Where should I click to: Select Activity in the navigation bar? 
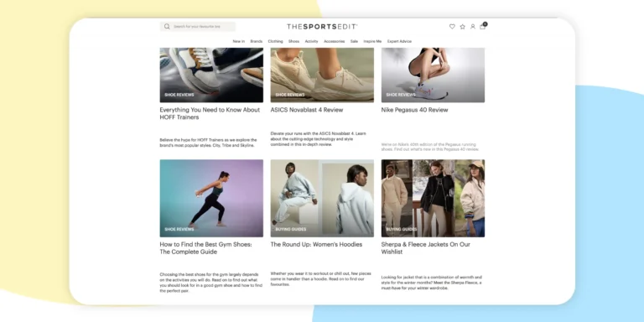311,41
